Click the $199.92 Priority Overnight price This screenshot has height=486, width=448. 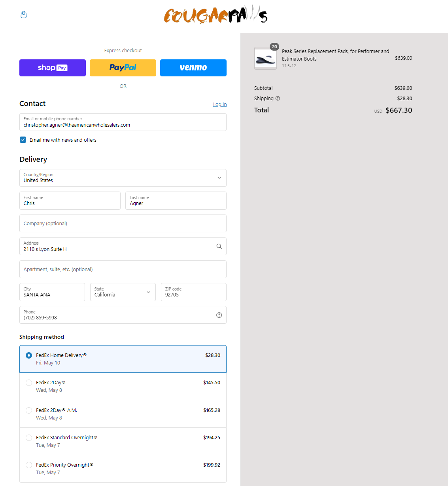point(212,465)
